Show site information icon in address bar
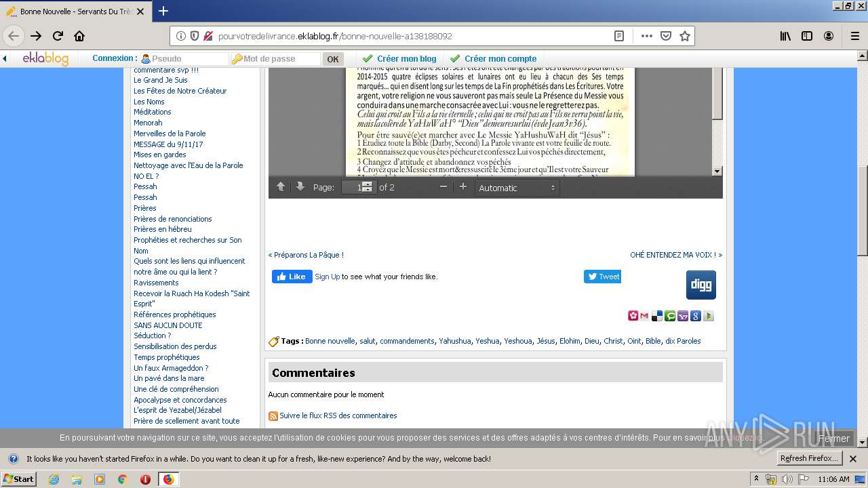Viewport: 868px width, 488px height. (x=181, y=36)
